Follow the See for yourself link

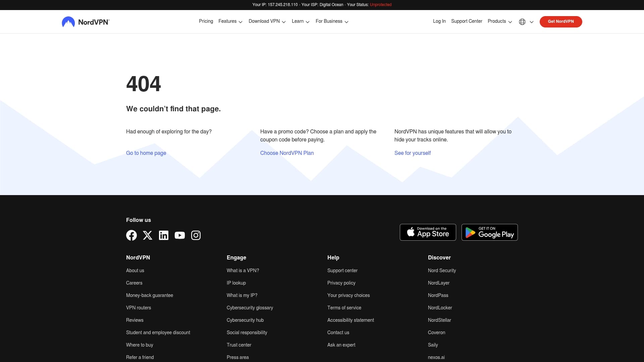(x=413, y=153)
